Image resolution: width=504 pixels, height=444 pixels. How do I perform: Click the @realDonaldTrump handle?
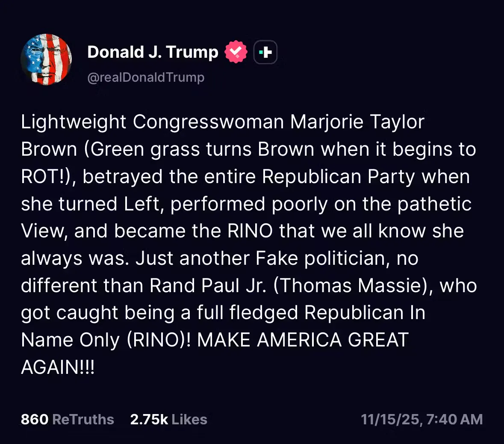pos(146,77)
